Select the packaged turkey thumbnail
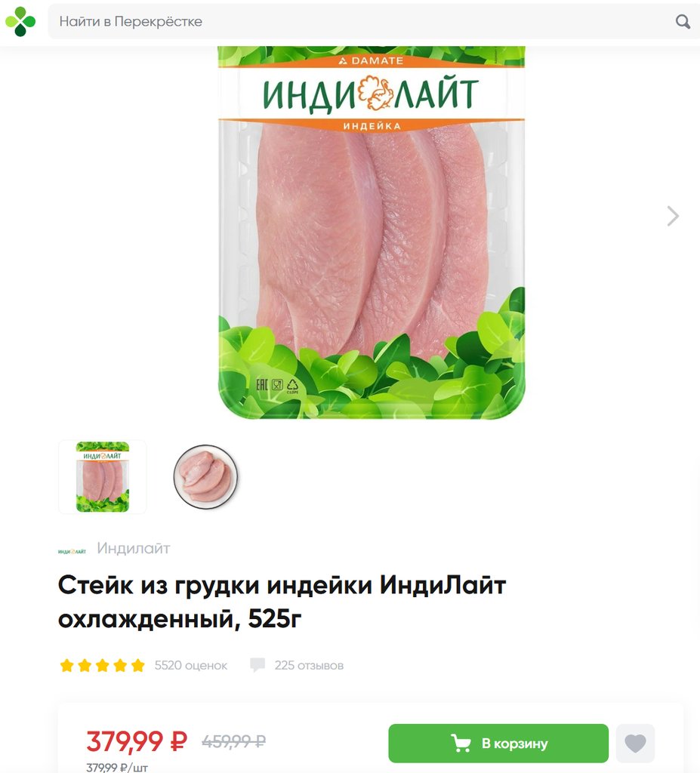The image size is (700, 773). [x=103, y=477]
